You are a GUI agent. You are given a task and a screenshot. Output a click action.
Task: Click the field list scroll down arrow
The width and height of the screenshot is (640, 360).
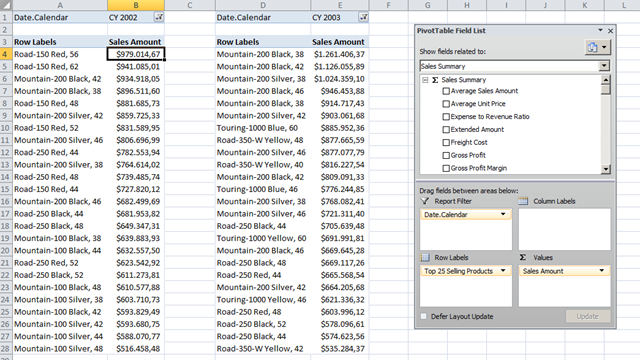[x=606, y=169]
